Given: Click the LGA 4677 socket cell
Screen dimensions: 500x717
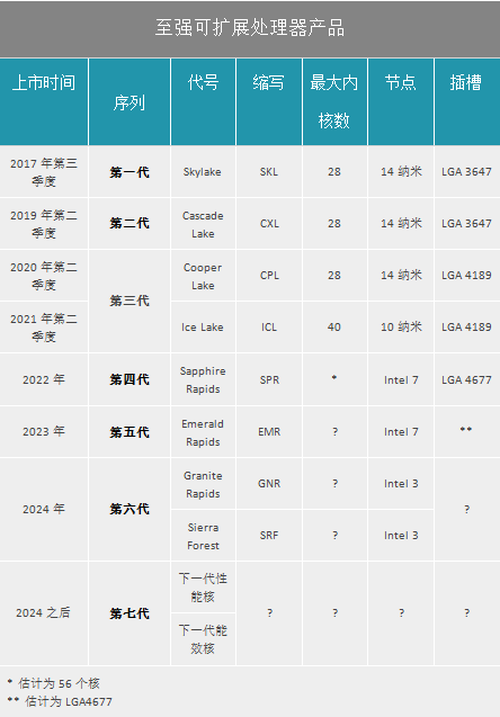Looking at the screenshot, I should click(x=467, y=380).
